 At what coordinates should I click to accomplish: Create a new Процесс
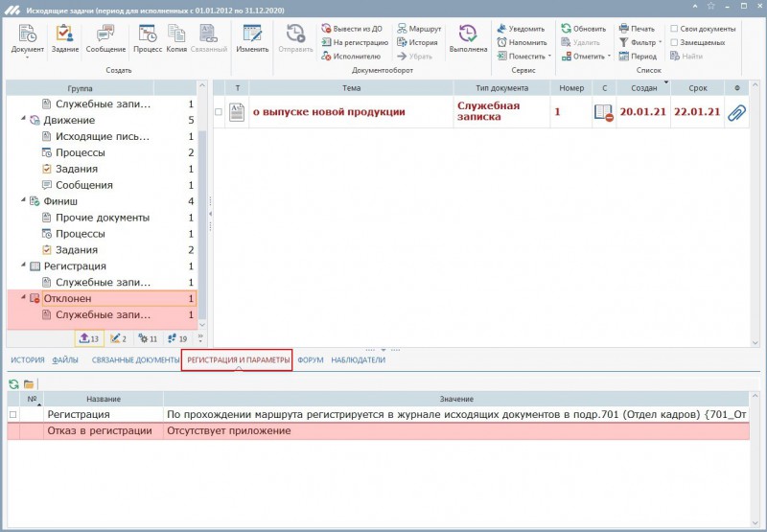(x=148, y=38)
